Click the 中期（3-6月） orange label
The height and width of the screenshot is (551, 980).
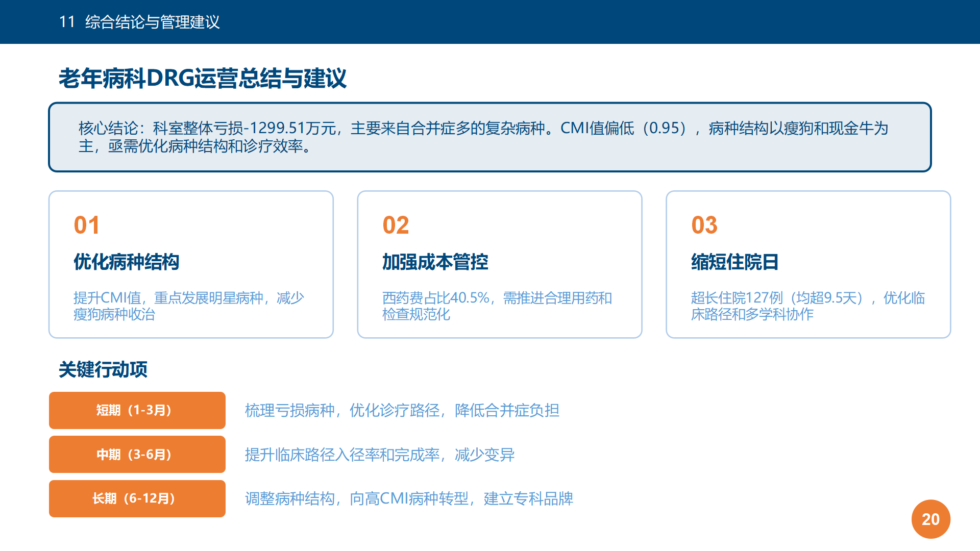coord(137,455)
